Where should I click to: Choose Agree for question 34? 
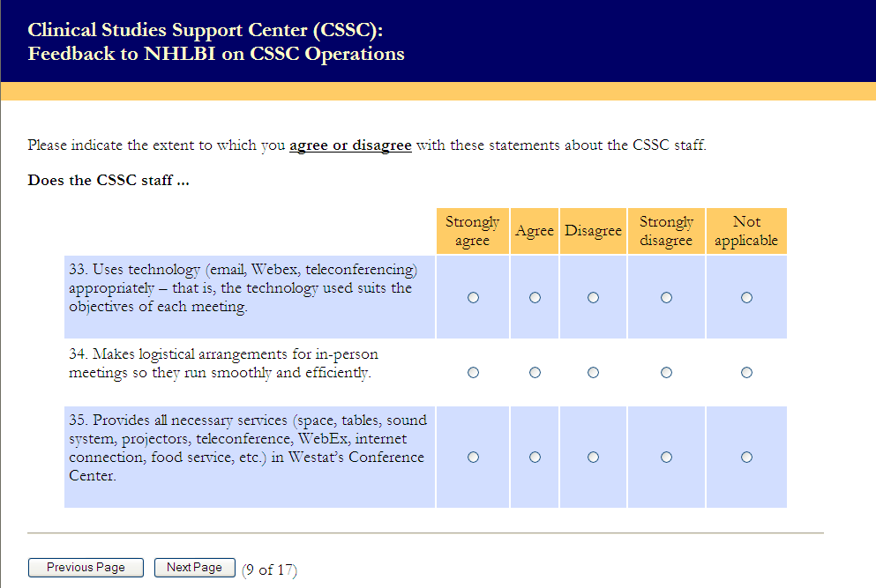tap(535, 373)
